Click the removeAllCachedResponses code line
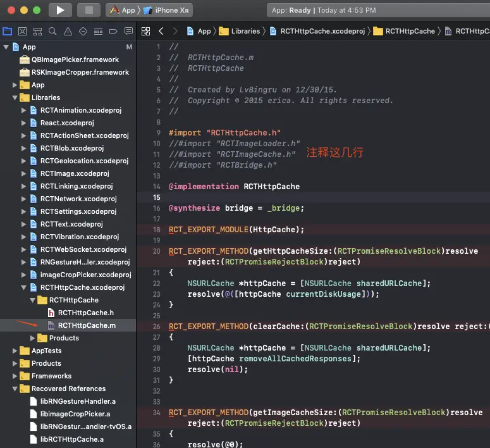The width and height of the screenshot is (490, 448). click(x=274, y=359)
